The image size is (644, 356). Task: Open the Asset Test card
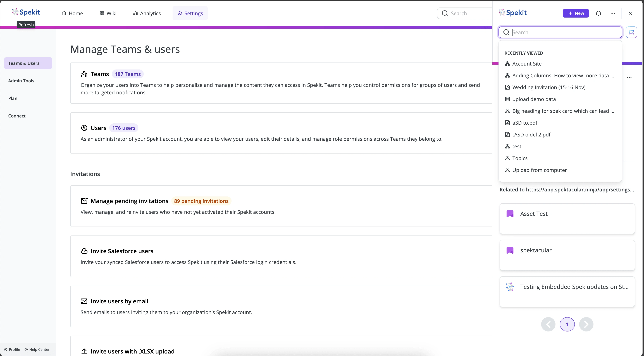pos(567,219)
